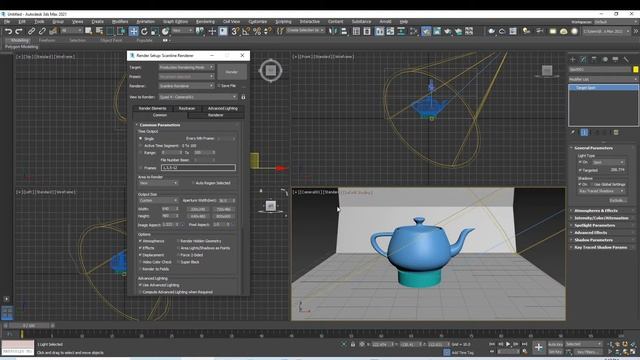Open the Create tab in the command panel

coord(573,60)
